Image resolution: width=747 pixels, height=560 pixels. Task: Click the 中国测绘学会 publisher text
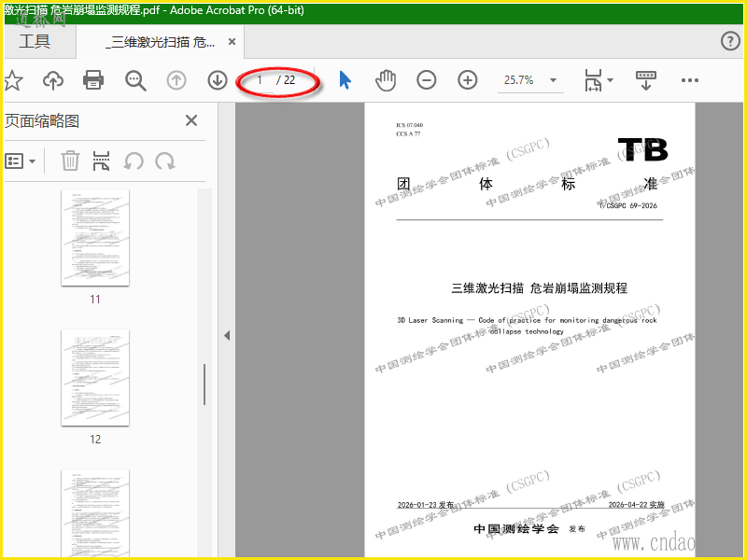click(516, 528)
